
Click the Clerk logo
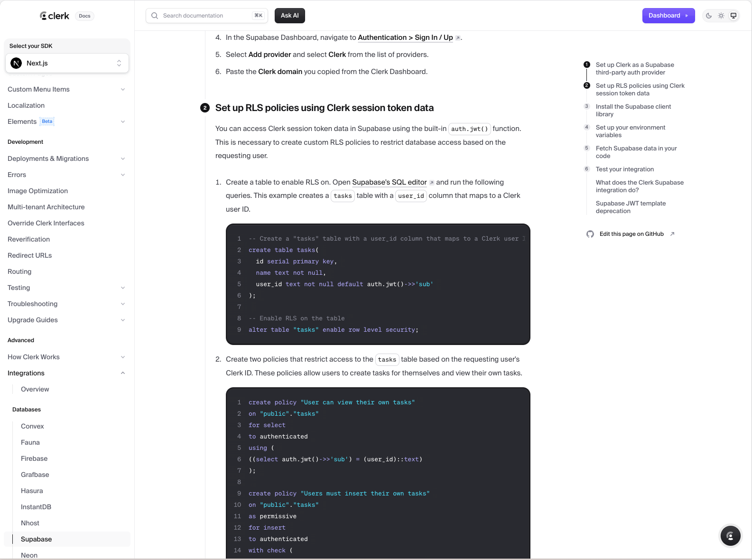point(55,16)
